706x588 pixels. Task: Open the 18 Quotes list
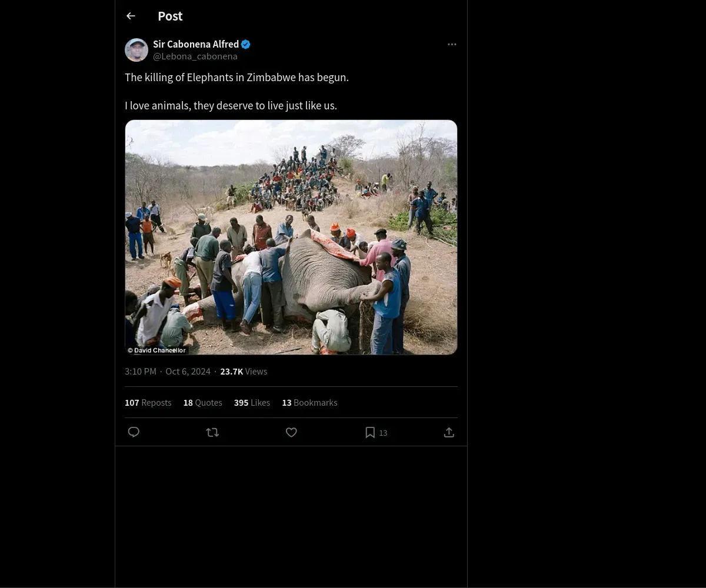click(203, 403)
